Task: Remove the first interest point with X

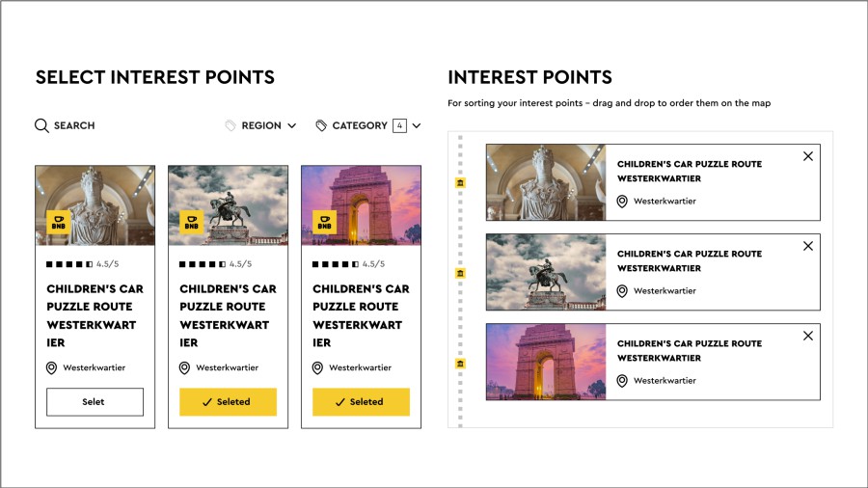Action: tap(808, 156)
